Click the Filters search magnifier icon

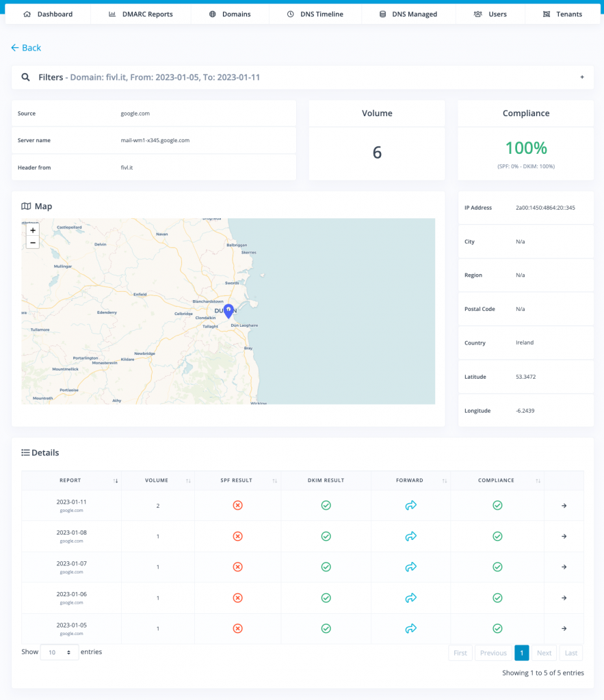(x=26, y=77)
